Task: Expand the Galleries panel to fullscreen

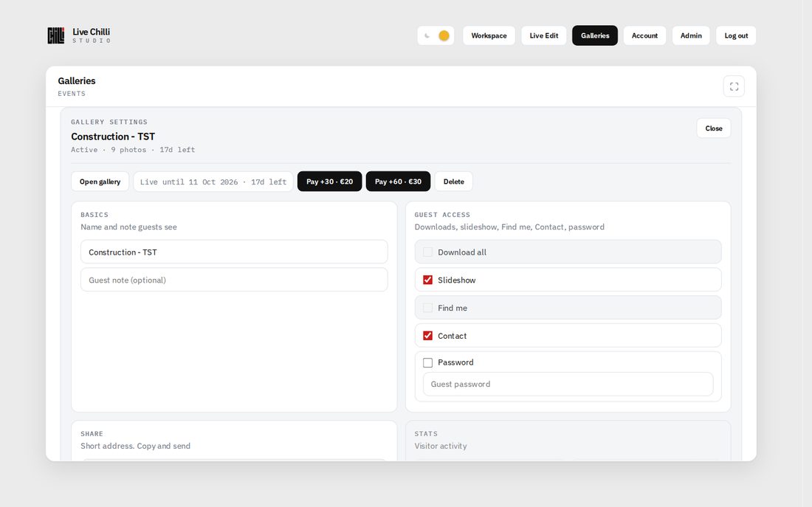Action: (734, 86)
